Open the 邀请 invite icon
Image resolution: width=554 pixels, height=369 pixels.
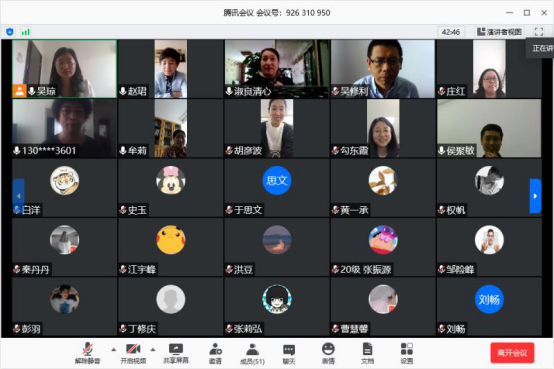pyautogui.click(x=215, y=353)
